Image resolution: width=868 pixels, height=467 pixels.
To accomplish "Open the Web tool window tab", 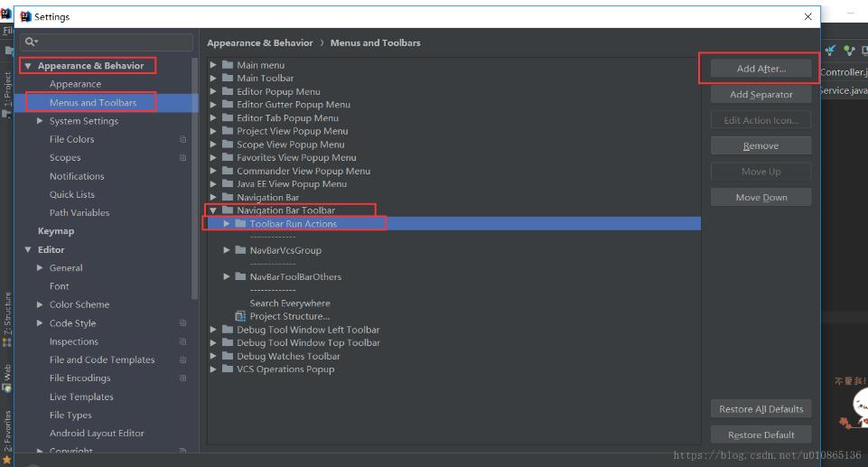I will pos(6,378).
